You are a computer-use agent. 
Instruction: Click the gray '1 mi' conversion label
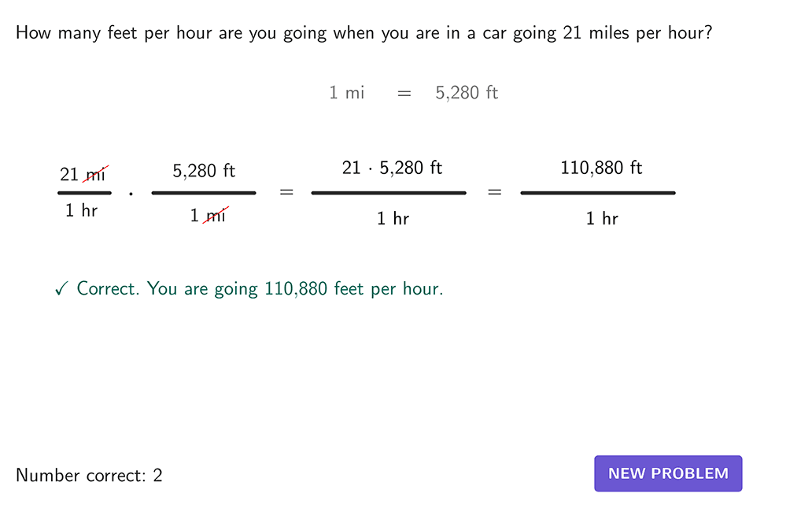[x=346, y=93]
